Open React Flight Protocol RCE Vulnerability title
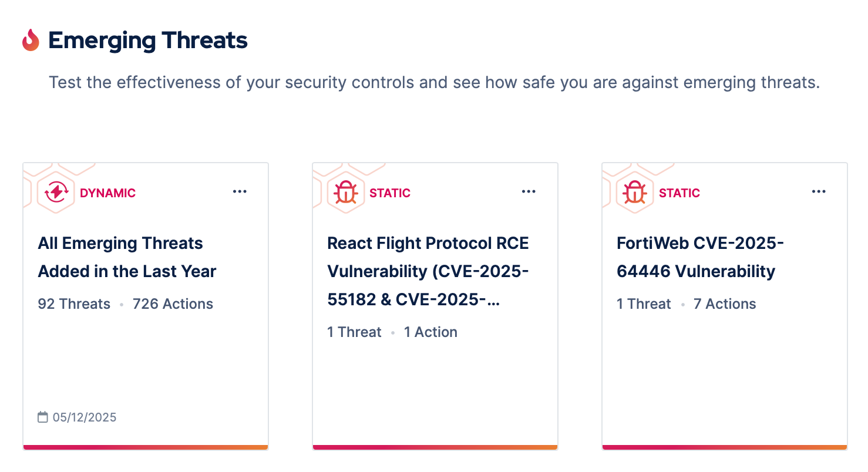 [x=428, y=271]
